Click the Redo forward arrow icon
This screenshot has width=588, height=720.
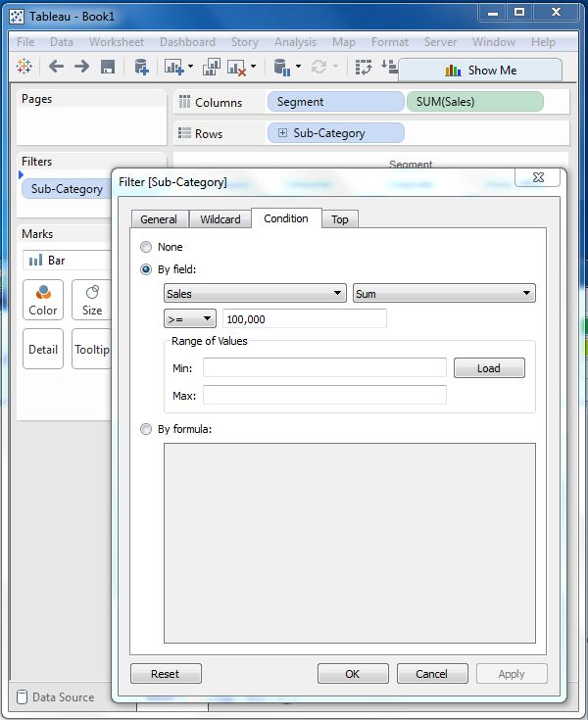pyautogui.click(x=81, y=67)
